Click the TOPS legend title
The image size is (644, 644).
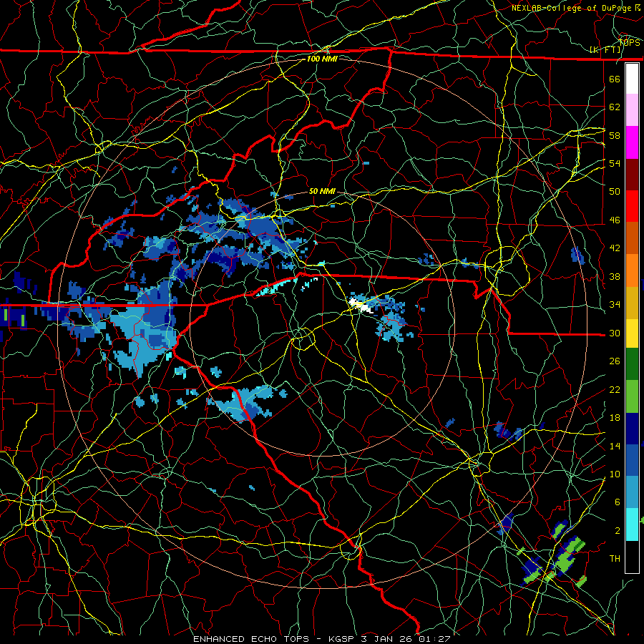pos(629,43)
